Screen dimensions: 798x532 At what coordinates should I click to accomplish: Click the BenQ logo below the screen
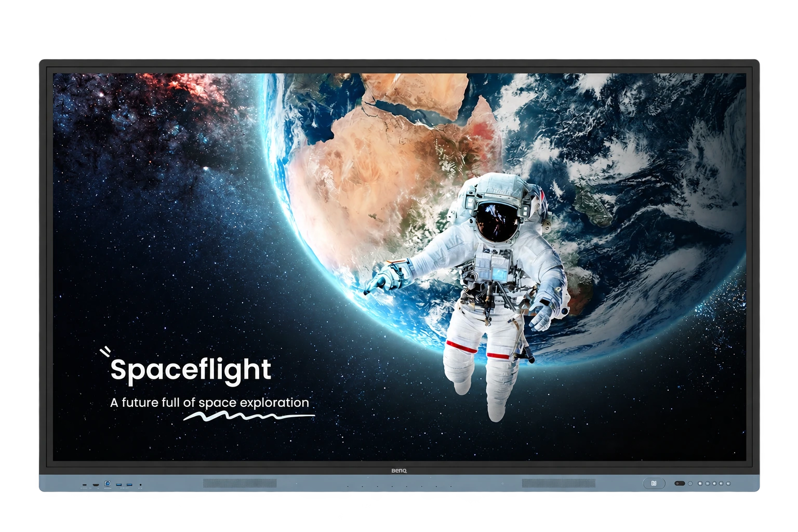click(x=399, y=471)
